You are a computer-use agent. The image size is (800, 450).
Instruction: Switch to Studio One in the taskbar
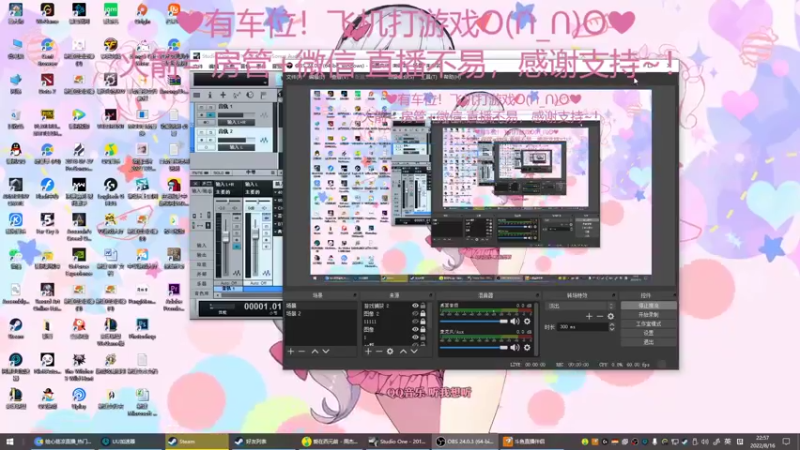398,441
